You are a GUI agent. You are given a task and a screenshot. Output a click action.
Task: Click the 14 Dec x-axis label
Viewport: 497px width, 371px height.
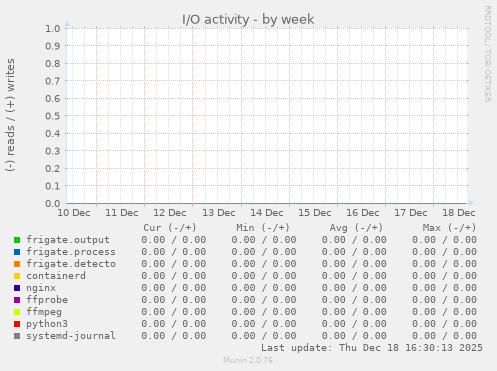[267, 213]
